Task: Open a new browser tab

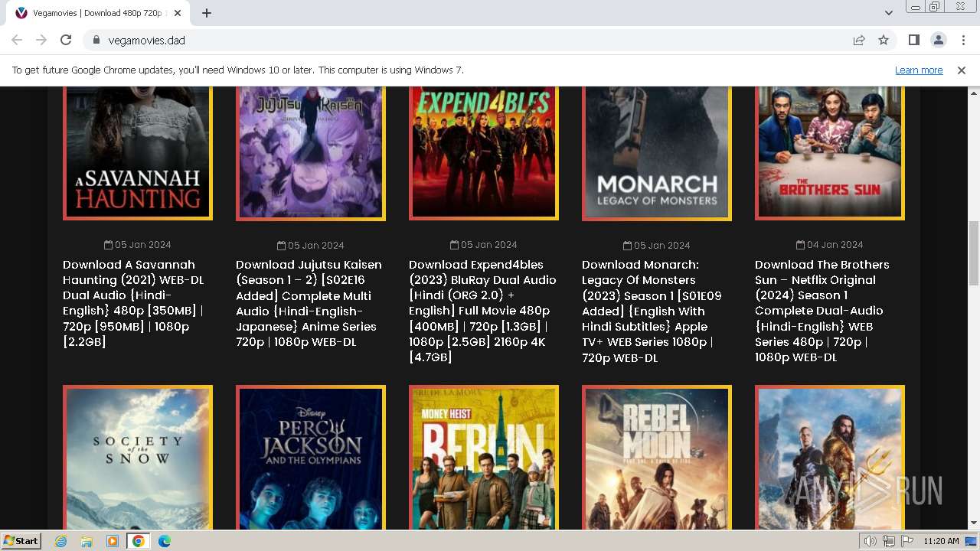Action: (x=207, y=13)
